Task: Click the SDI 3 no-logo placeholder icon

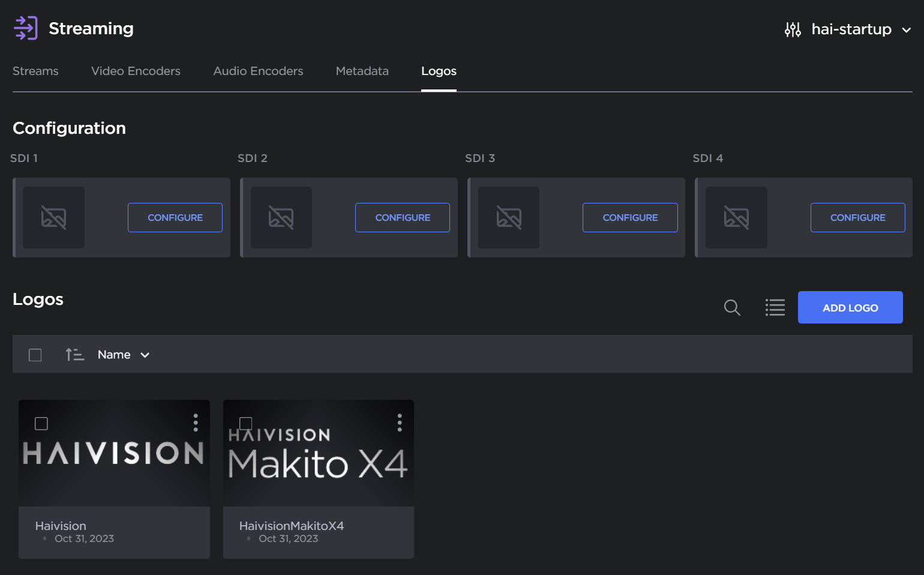Action: click(x=509, y=217)
